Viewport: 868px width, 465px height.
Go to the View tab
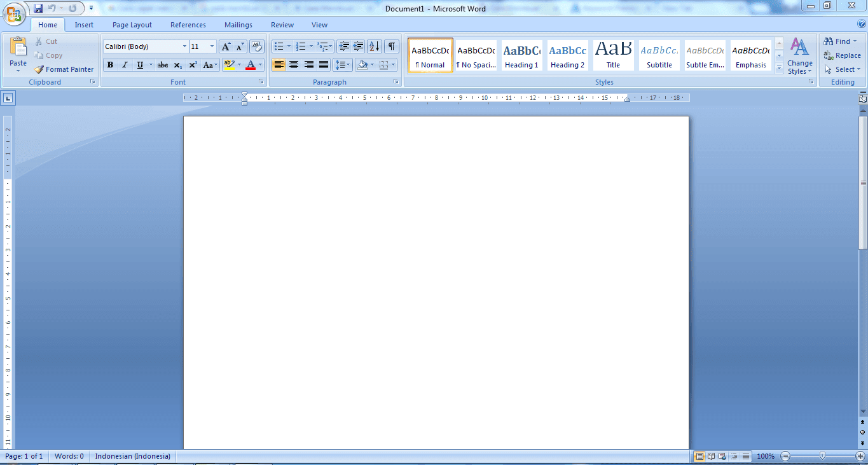[x=320, y=25]
